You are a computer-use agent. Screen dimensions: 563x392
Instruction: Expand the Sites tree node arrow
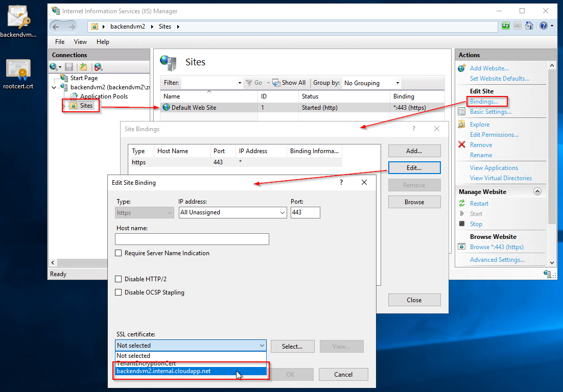[64, 106]
